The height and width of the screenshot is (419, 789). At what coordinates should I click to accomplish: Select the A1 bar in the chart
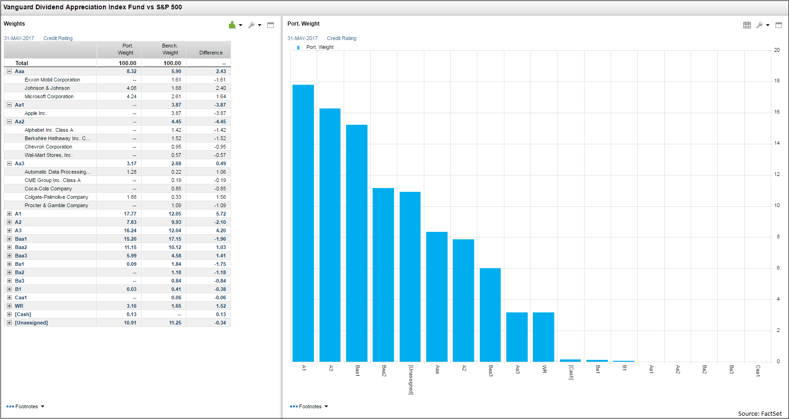click(x=304, y=223)
